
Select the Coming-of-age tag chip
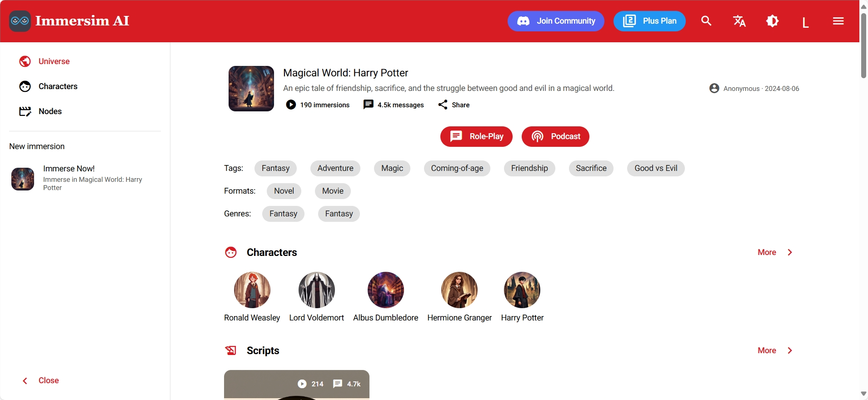[x=457, y=168]
